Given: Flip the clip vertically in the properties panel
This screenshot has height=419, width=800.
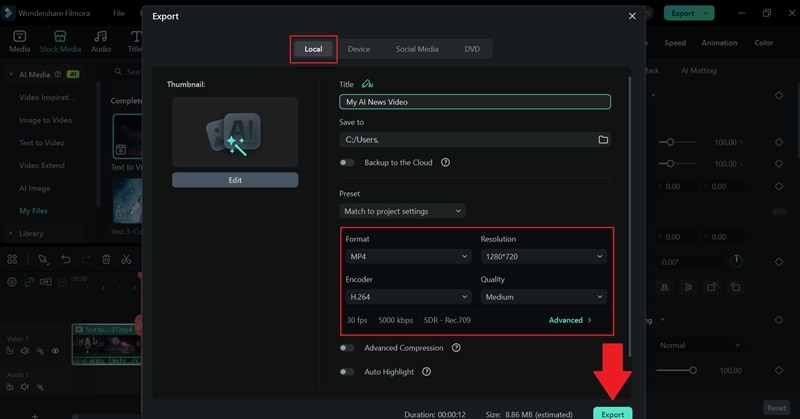Looking at the screenshot, I should 688,287.
